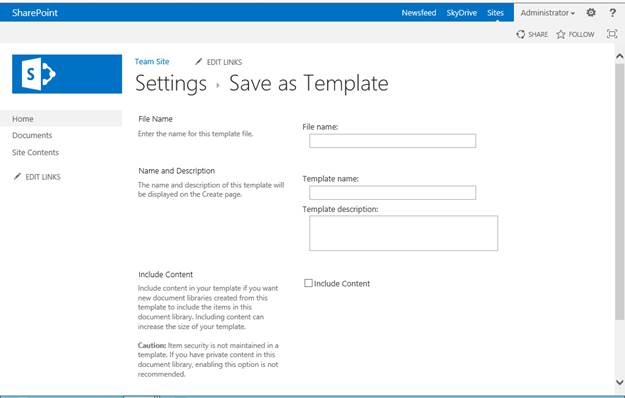Click the pencil icon beside top EDIT LINKS
625x398 pixels.
coord(199,61)
